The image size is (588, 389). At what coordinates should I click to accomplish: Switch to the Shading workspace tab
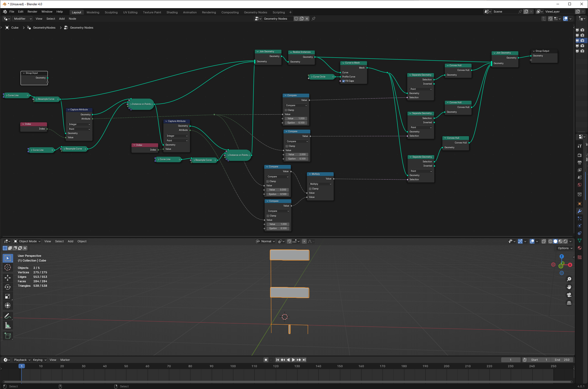coord(172,12)
